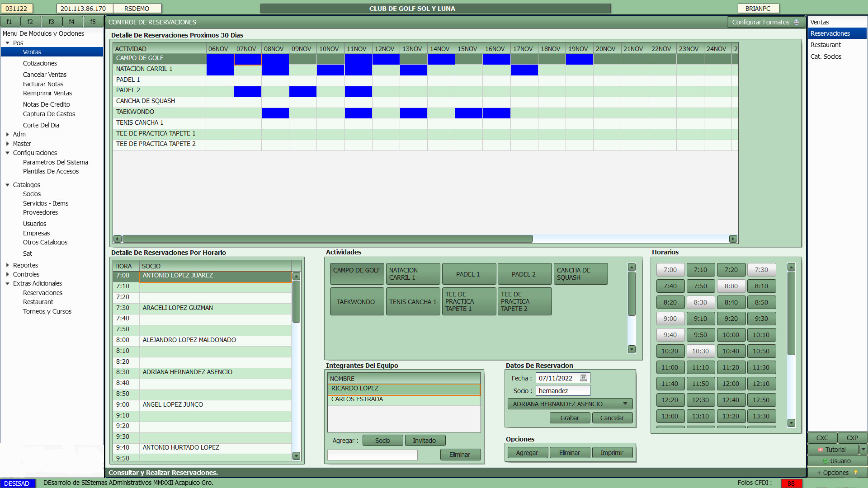Switch to Restaurant in right panel
This screenshot has height=488, width=868.
point(825,45)
